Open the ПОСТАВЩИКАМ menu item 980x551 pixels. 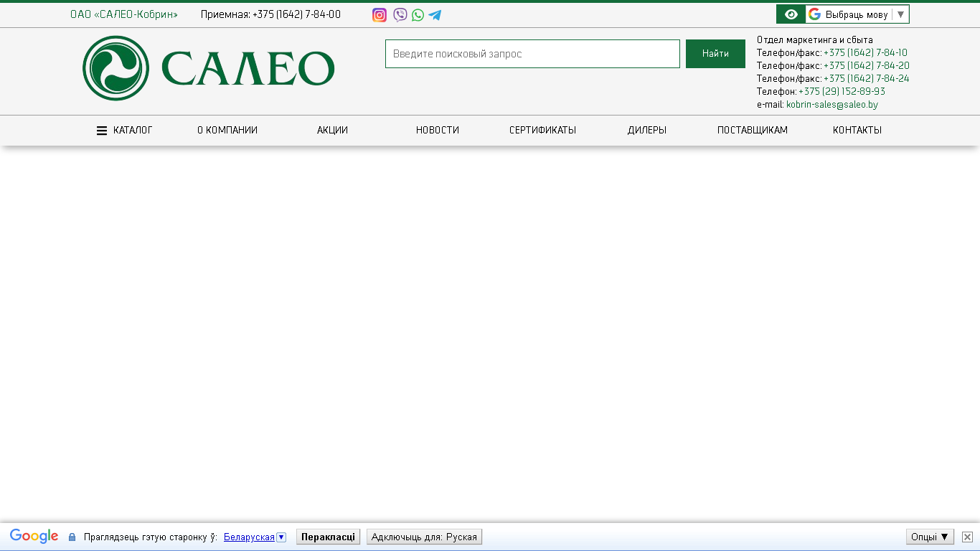tap(753, 131)
